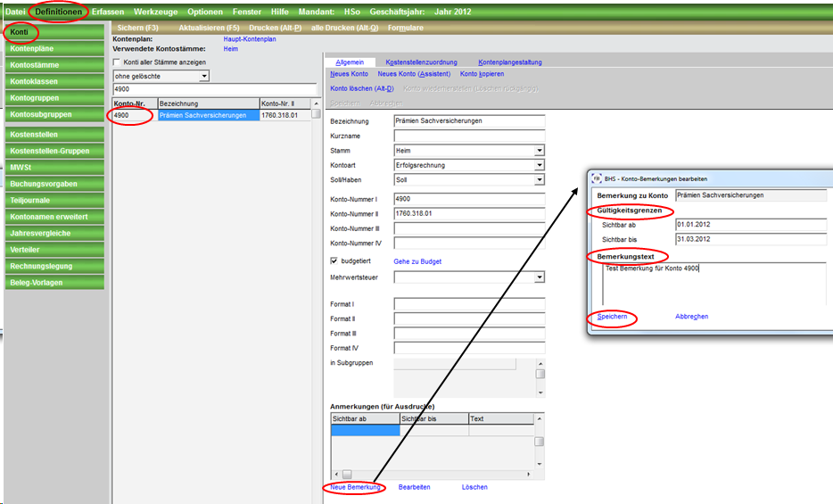
Task: Click the Bearbeiten link under Anmerkungen
Action: tap(415, 487)
